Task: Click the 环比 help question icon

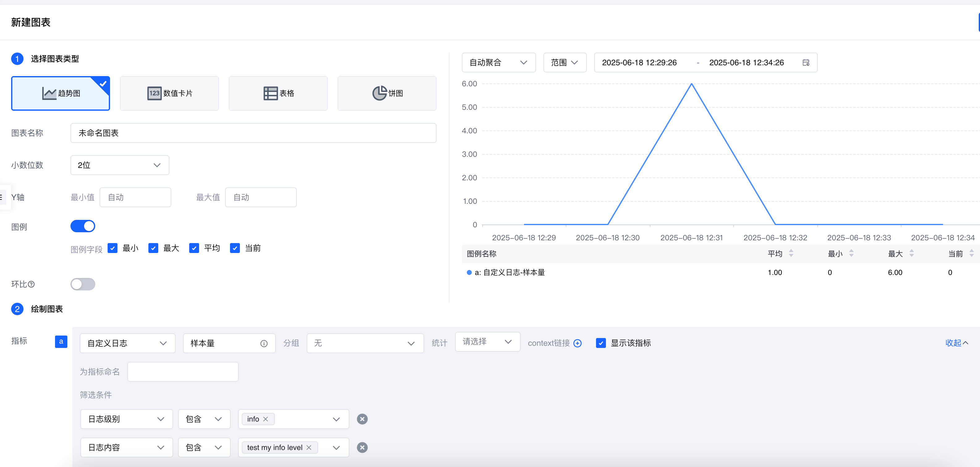Action: point(32,284)
